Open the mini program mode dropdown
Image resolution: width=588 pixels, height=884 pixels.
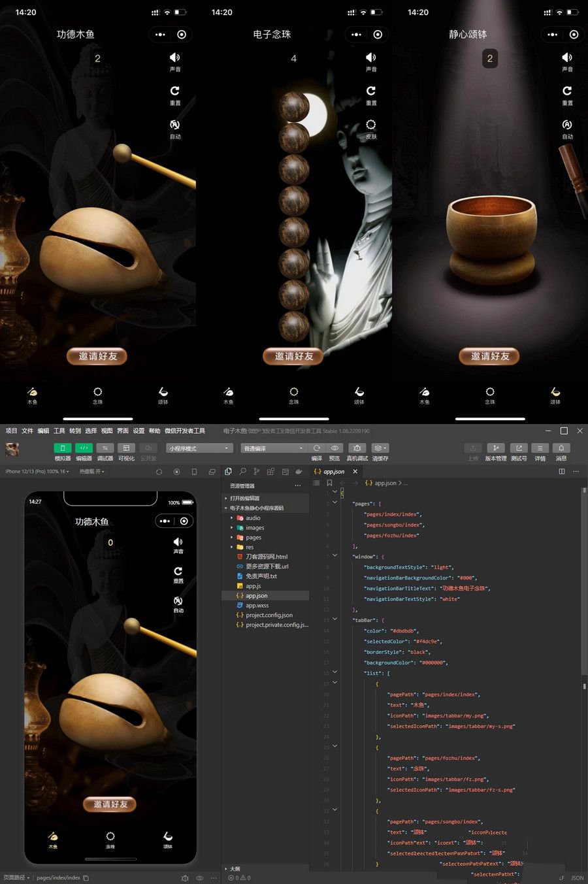[x=199, y=448]
